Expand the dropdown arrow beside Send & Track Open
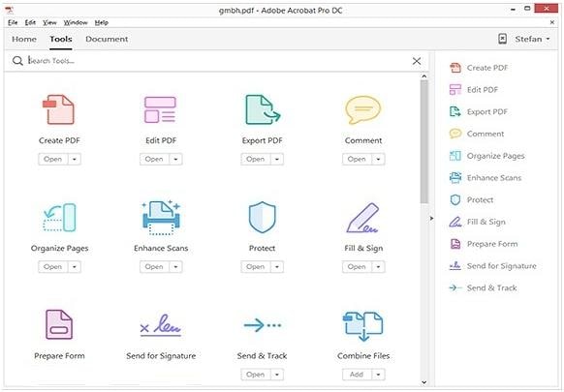The height and width of the screenshot is (392, 564). [277, 375]
